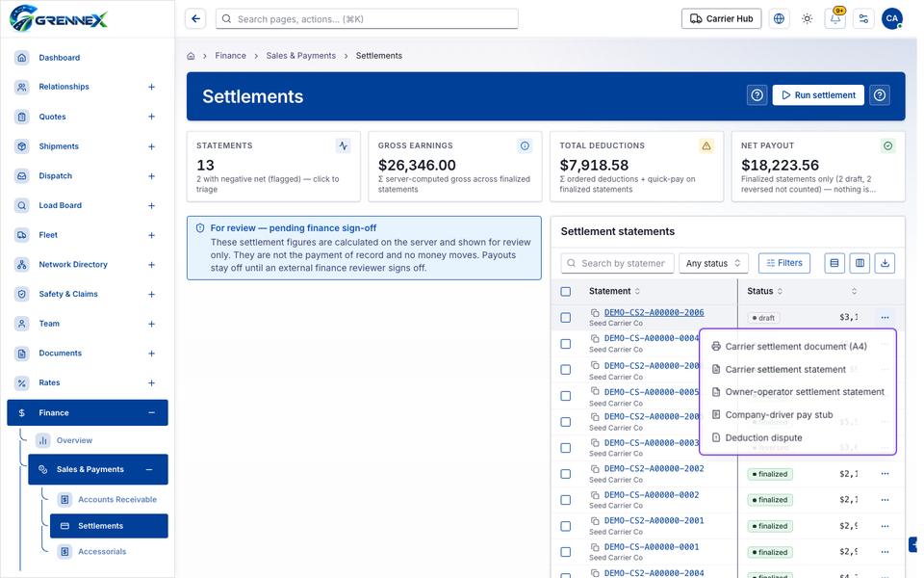Screen dimensions: 924x578
Task: Click the download export icon
Action: click(x=885, y=263)
